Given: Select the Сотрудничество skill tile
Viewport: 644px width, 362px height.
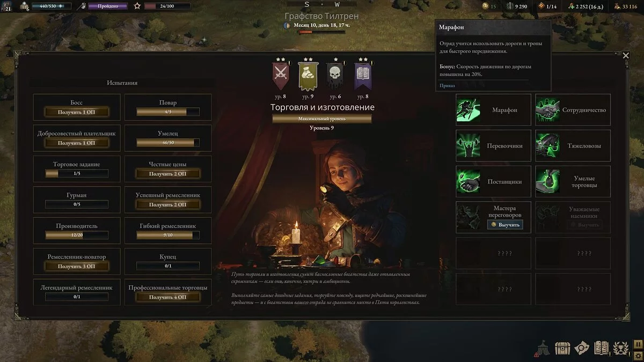Looking at the screenshot, I should tap(573, 110).
